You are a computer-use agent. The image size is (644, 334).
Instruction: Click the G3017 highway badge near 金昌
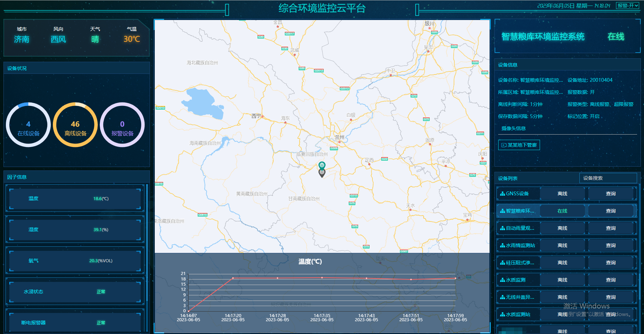(290, 33)
